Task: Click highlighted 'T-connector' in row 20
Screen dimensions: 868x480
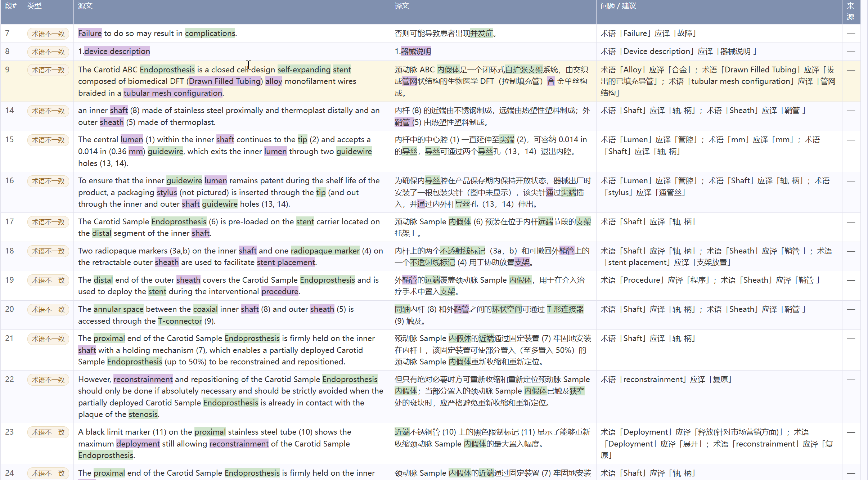Action: click(180, 321)
